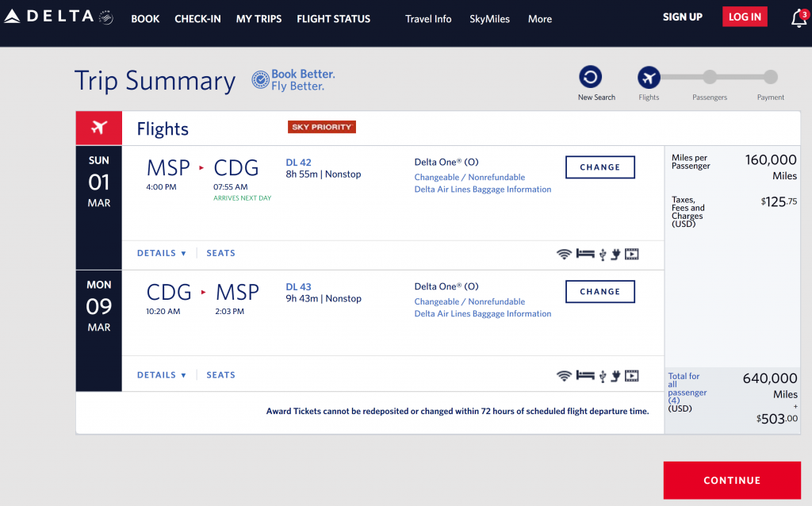
Task: Change the DL 42 outbound flight
Action: click(x=599, y=167)
